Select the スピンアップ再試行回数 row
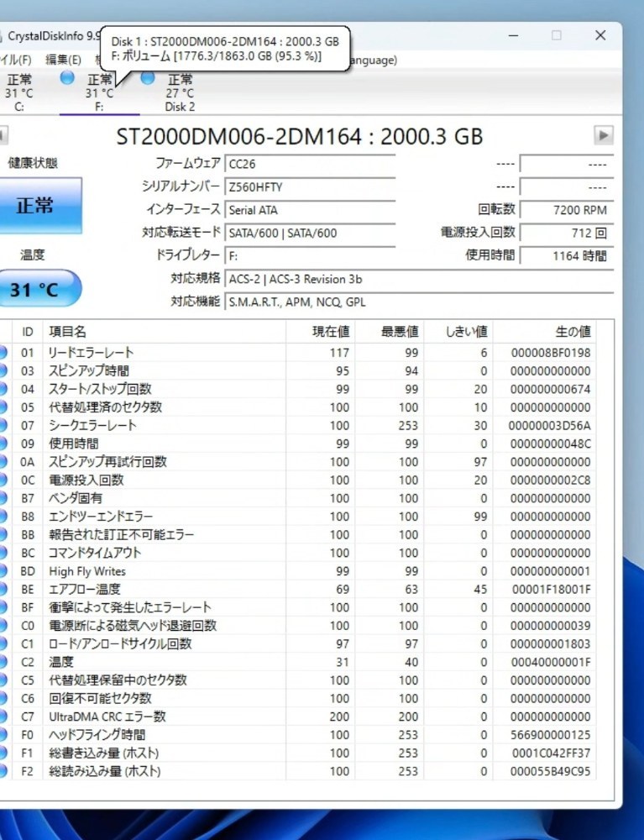644x840 pixels. click(x=297, y=462)
